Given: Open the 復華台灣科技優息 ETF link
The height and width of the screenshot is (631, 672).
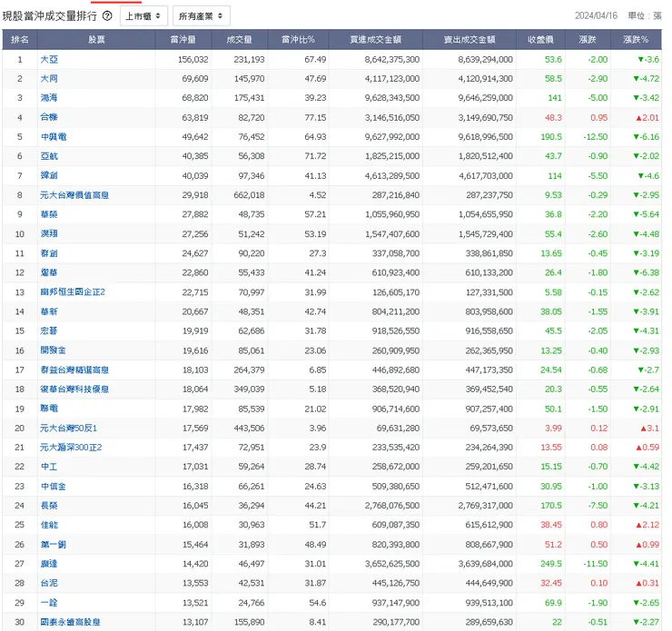Looking at the screenshot, I should click(74, 389).
